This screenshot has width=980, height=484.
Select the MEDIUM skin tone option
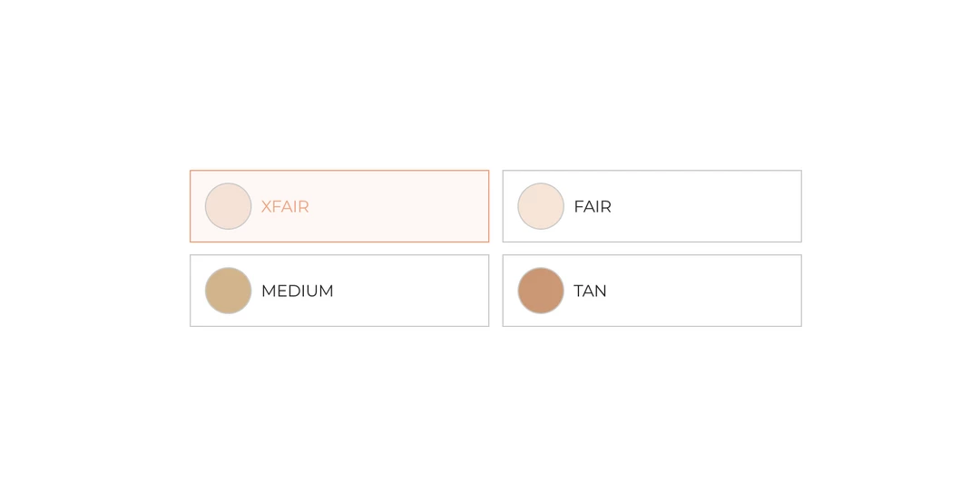tap(338, 291)
